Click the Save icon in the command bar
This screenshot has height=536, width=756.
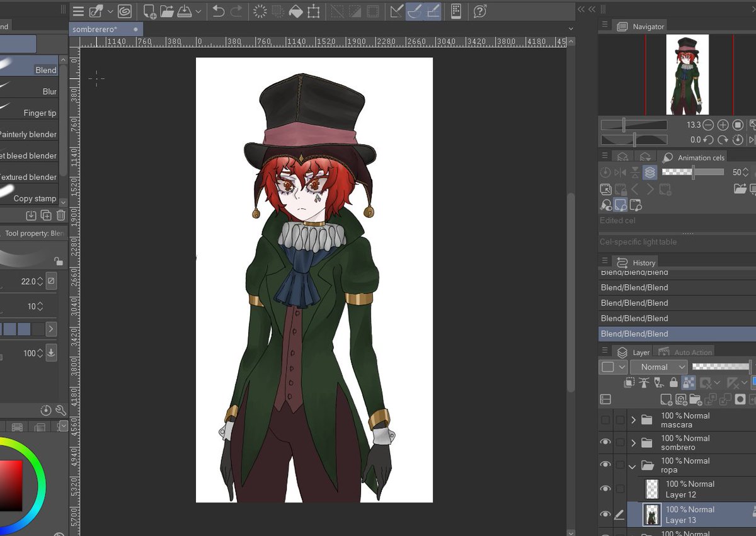point(185,11)
